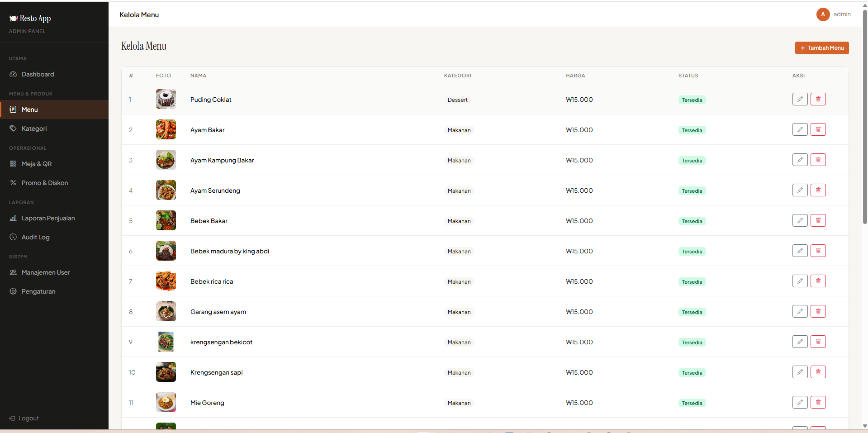This screenshot has width=868, height=433.
Task: Click the admin avatar circle
Action: (x=823, y=14)
